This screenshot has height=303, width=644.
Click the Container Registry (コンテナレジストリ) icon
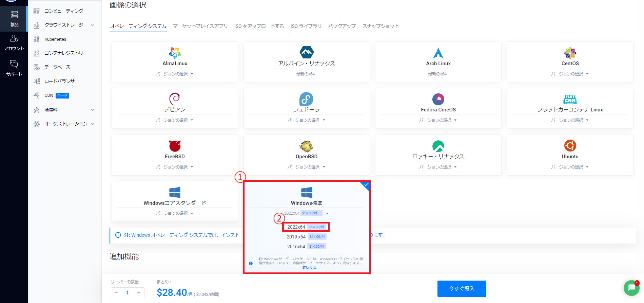click(37, 53)
